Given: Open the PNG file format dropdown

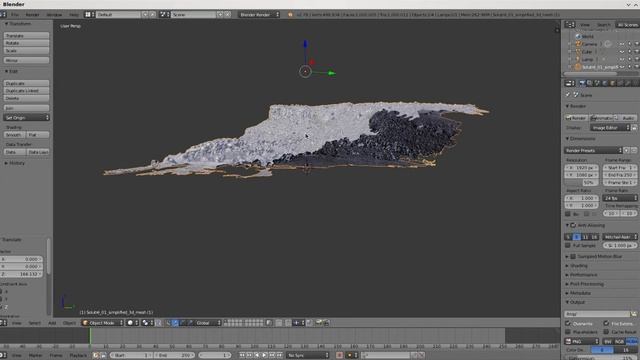Looking at the screenshot, I should click(x=582, y=341).
